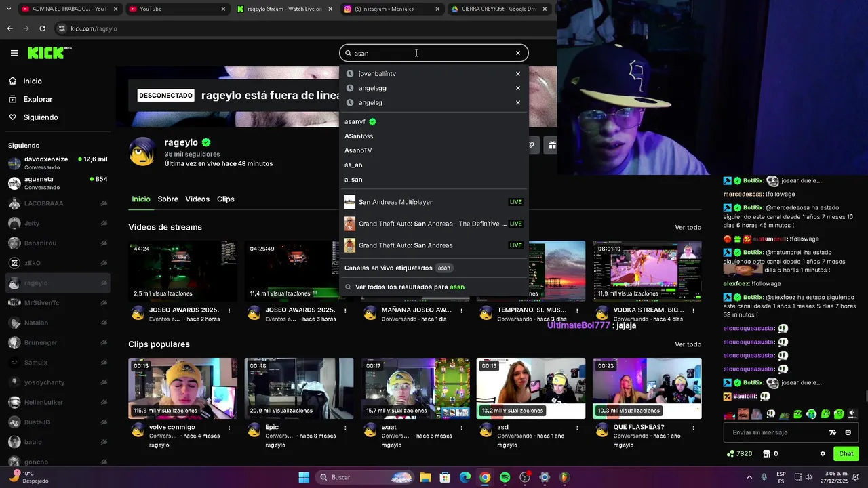Image resolution: width=868 pixels, height=488 pixels.
Task: Open the hamburger sidebar menu
Action: point(14,53)
